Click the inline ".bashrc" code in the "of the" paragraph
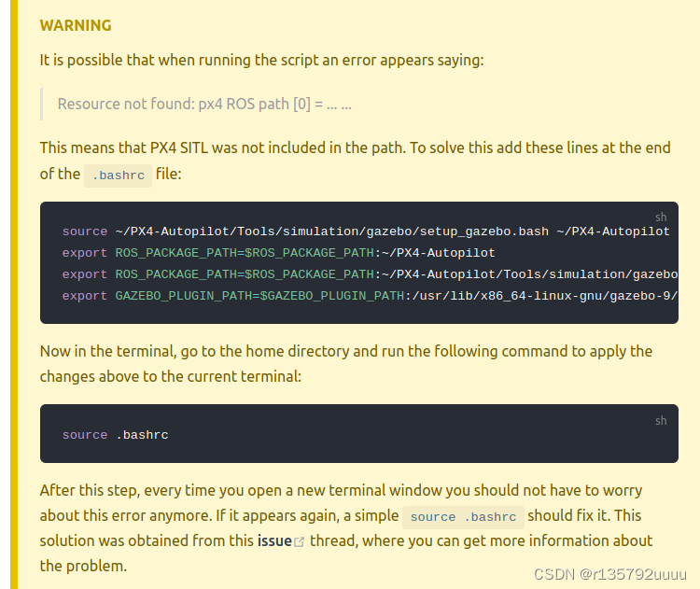This screenshot has width=700, height=589. click(x=119, y=175)
